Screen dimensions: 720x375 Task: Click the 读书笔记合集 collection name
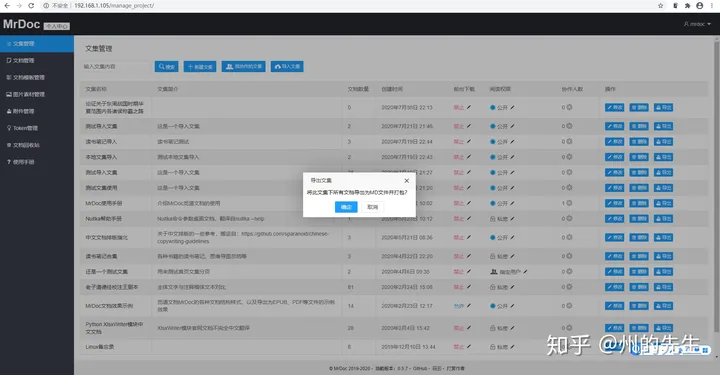(101, 256)
